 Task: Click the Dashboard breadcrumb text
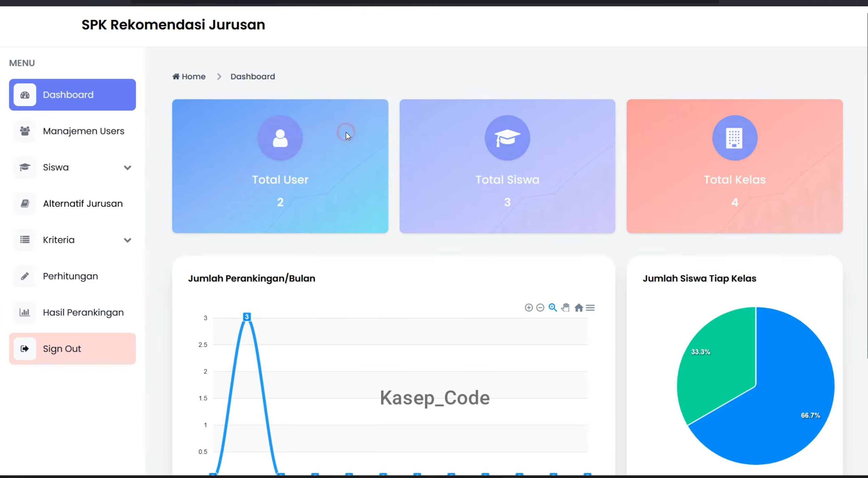[x=253, y=76]
